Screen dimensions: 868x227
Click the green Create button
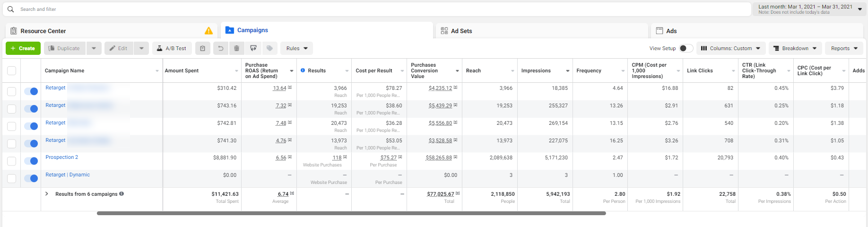coord(23,48)
